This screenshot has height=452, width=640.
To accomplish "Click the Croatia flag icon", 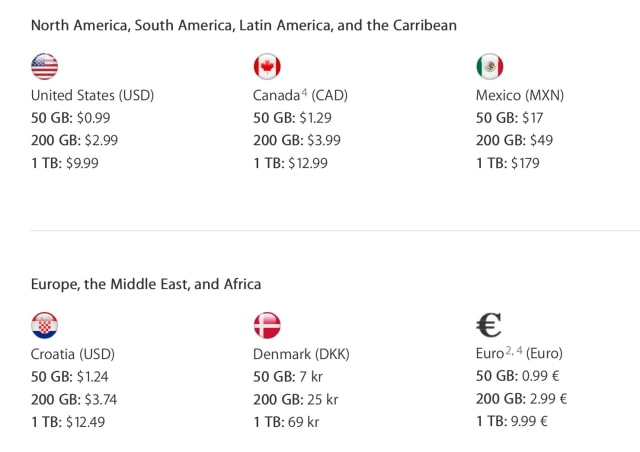I will pos(45,325).
